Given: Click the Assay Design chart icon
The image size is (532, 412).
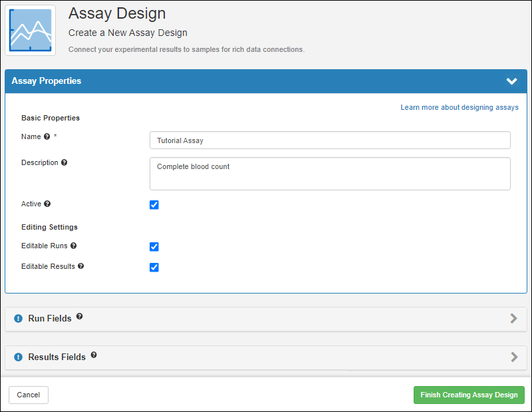Looking at the screenshot, I should (31, 30).
